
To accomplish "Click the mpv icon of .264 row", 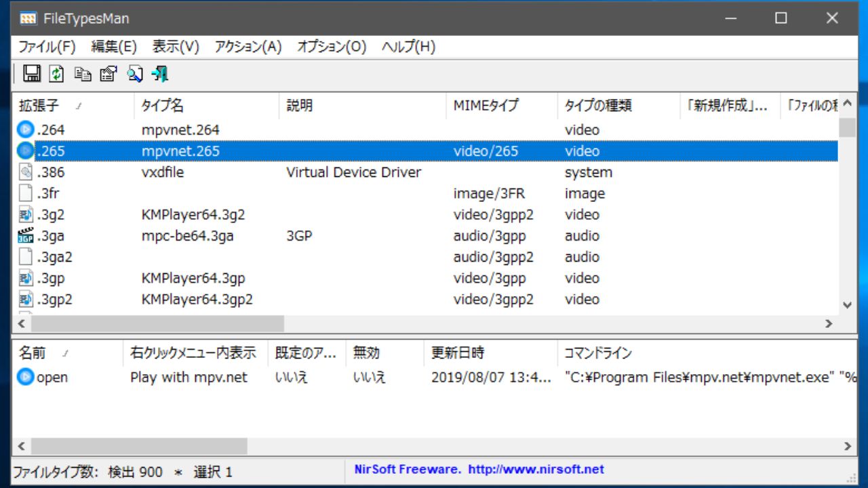I will click(x=26, y=129).
